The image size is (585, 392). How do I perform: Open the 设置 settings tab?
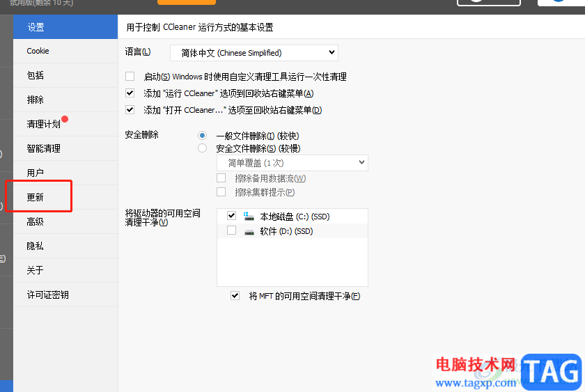click(65, 27)
